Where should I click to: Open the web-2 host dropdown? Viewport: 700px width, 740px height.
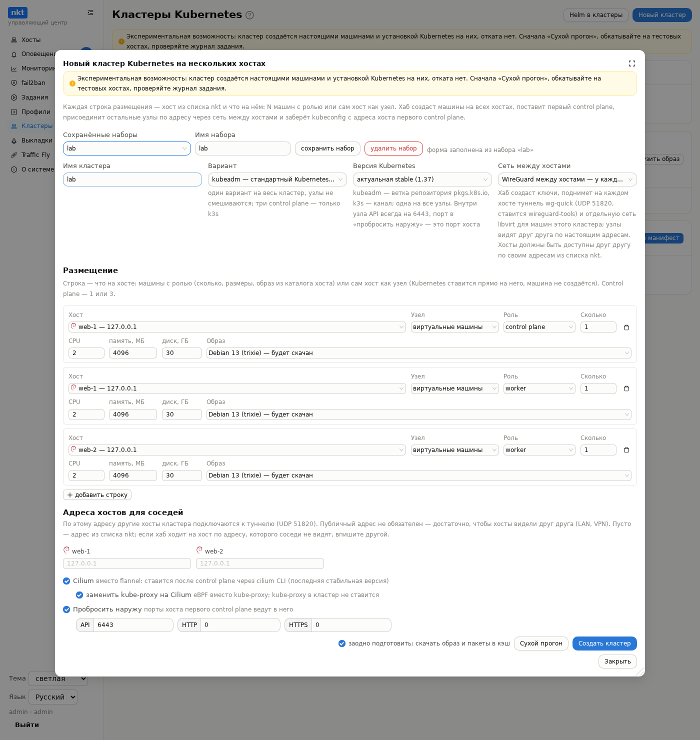(x=237, y=450)
